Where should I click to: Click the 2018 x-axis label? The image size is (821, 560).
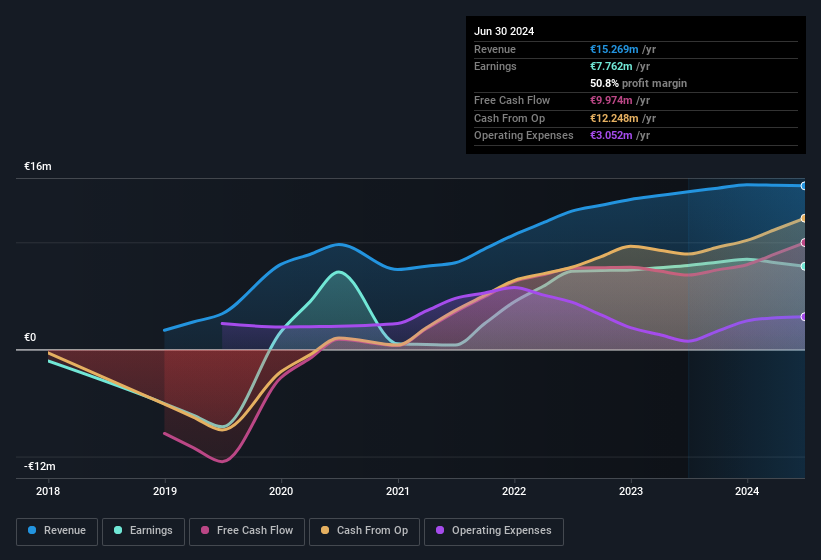[x=48, y=491]
